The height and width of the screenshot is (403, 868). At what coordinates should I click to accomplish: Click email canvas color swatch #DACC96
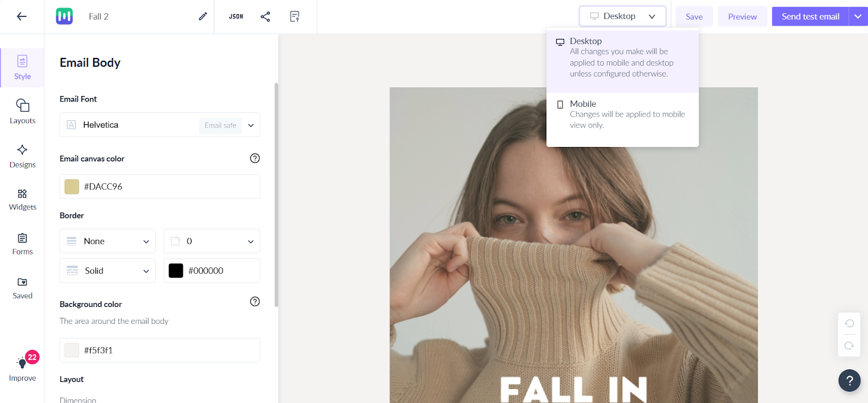(72, 187)
